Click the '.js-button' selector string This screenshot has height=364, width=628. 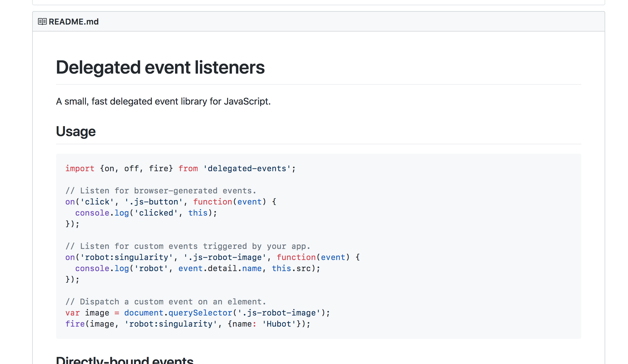[153, 202]
